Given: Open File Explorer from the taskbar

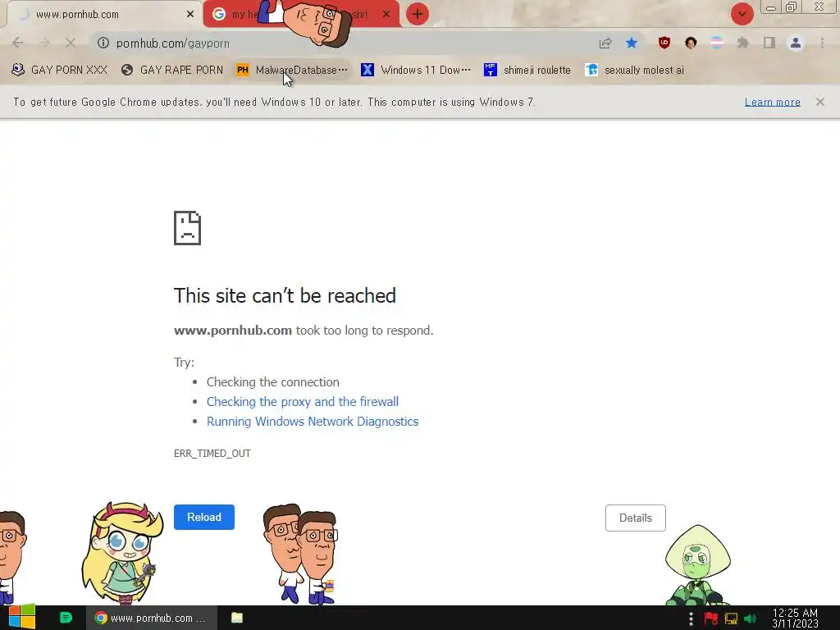Looking at the screenshot, I should click(237, 618).
